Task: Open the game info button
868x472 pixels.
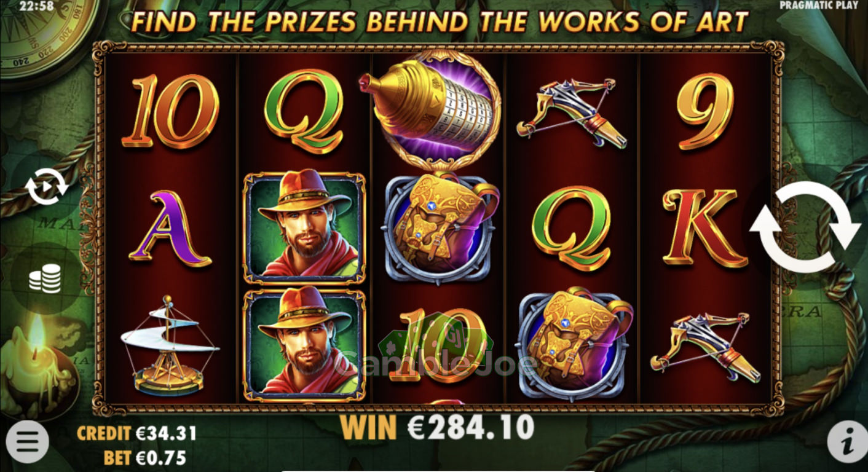Action: pyautogui.click(x=848, y=441)
